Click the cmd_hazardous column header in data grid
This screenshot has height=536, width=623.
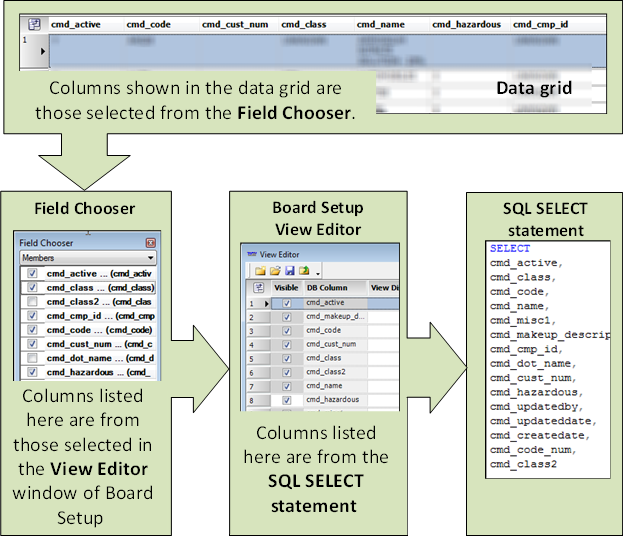point(466,23)
